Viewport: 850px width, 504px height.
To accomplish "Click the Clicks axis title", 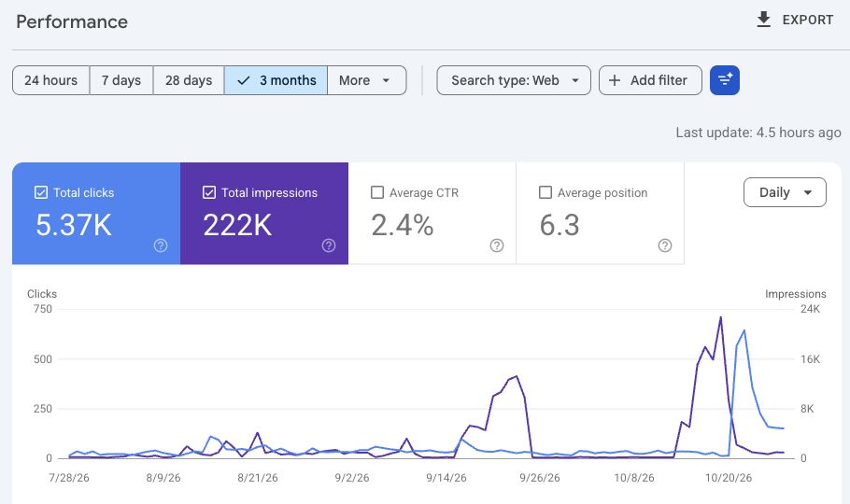I will click(42, 294).
